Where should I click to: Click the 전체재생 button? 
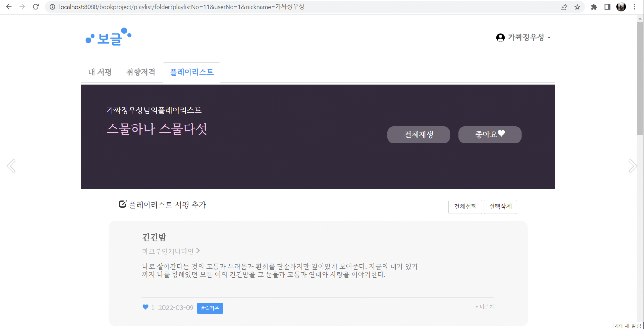tap(419, 135)
